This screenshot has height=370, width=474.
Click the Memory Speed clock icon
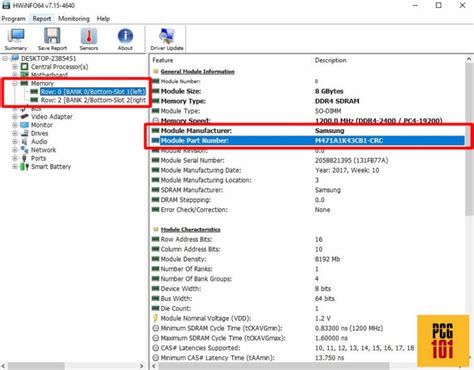pos(155,120)
